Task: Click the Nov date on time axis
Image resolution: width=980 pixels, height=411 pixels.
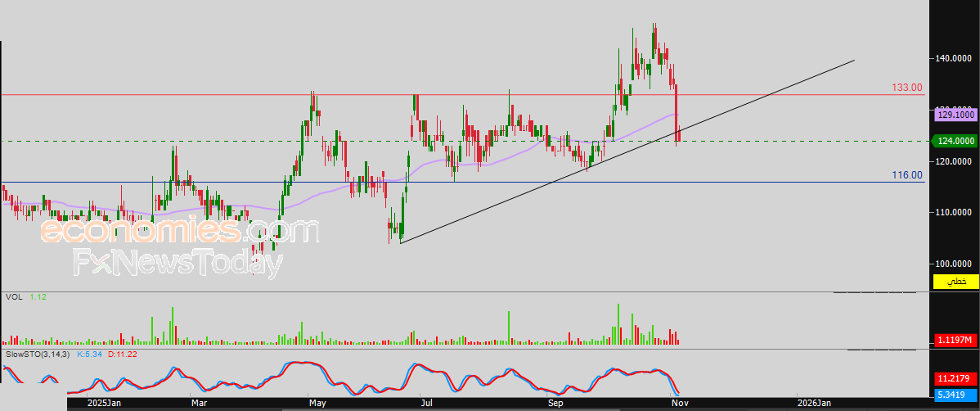Action: 680,404
